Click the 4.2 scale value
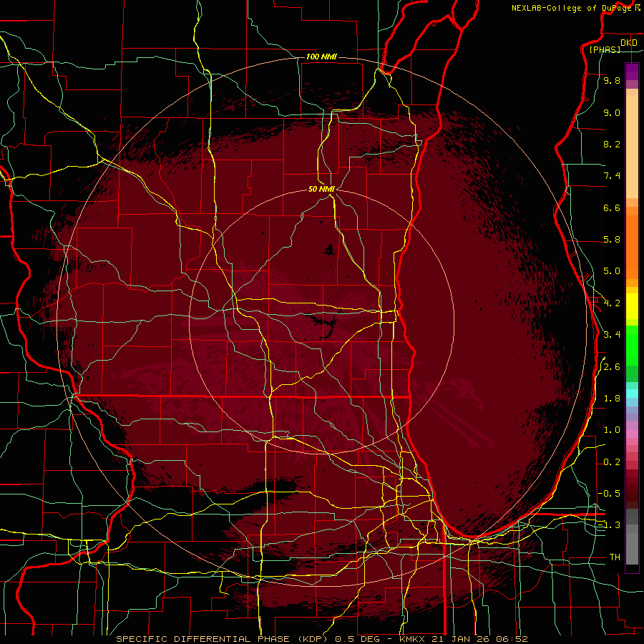 click(612, 303)
